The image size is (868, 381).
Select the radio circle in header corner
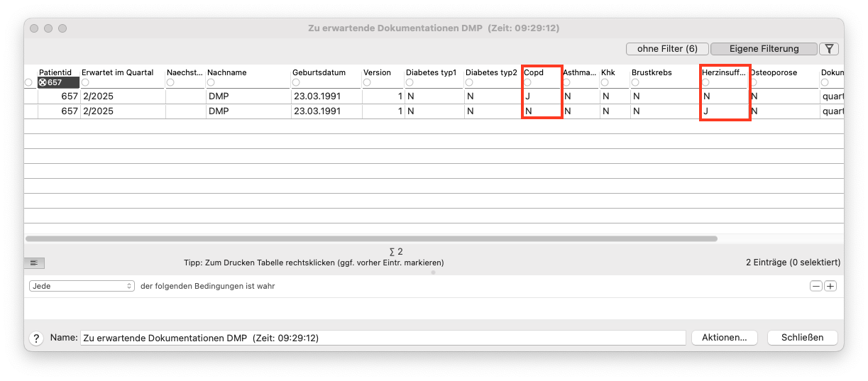(x=29, y=82)
